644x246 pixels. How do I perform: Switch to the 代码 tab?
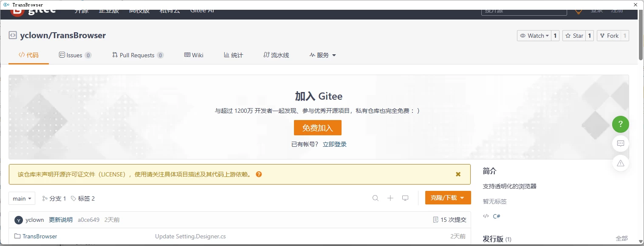pos(28,55)
